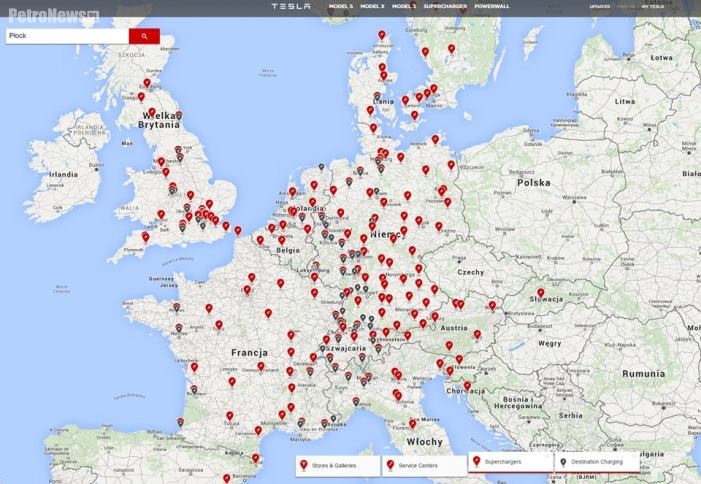Toggle the Stores & Galleries filter
Image resolution: width=701 pixels, height=484 pixels.
(x=338, y=466)
